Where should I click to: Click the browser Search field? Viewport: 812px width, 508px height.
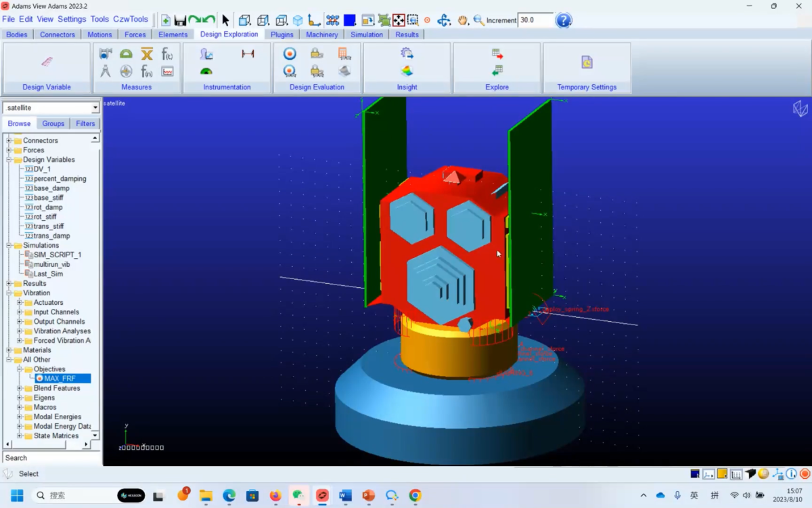tap(51, 458)
